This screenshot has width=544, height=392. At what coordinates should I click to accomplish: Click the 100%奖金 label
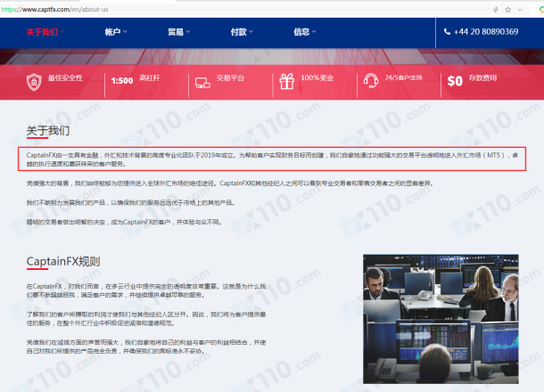[x=317, y=78]
